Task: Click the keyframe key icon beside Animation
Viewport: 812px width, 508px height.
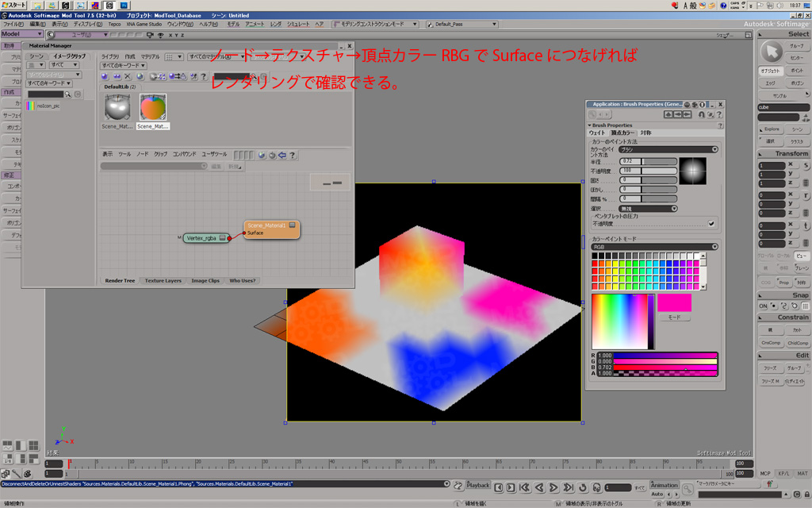Action: click(688, 489)
